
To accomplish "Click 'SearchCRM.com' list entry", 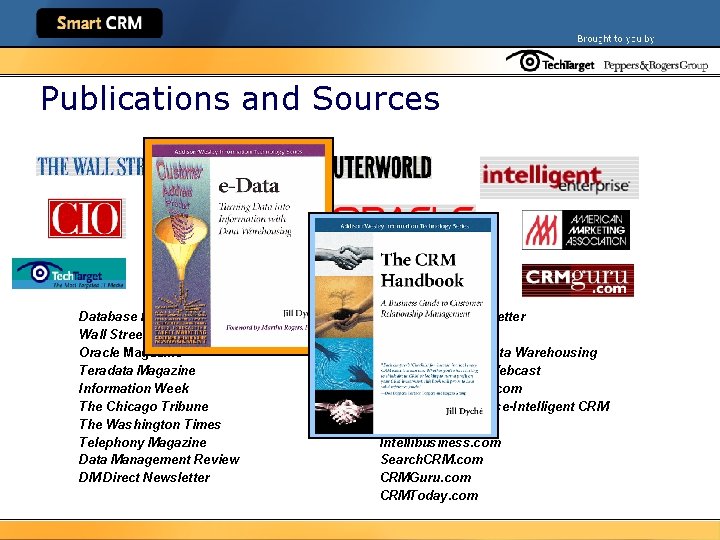I will click(x=432, y=460).
